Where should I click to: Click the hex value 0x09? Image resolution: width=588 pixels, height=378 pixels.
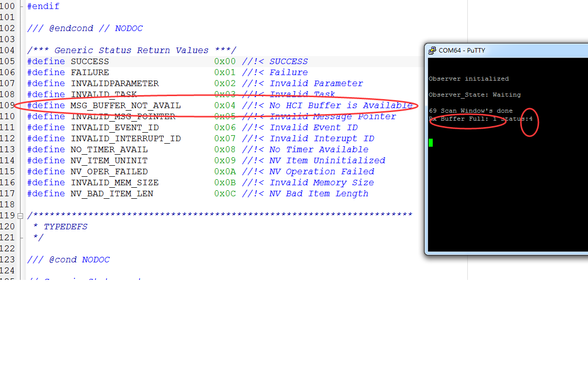pos(225,161)
